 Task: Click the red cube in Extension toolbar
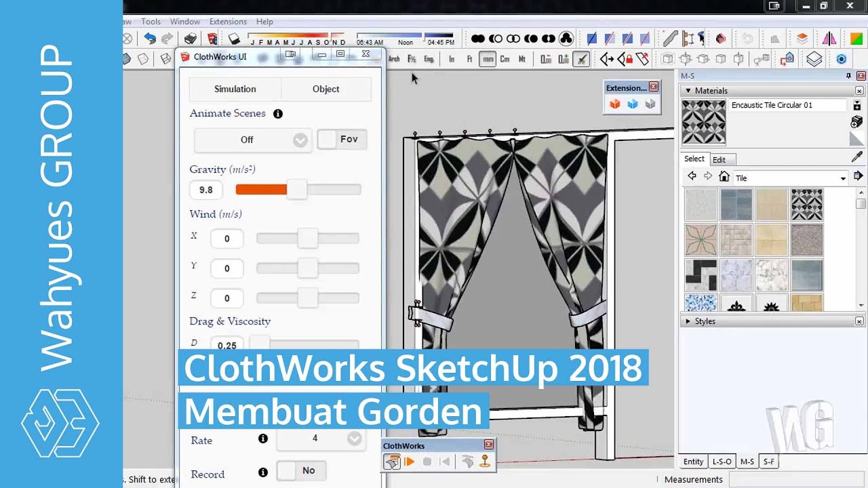pyautogui.click(x=615, y=104)
